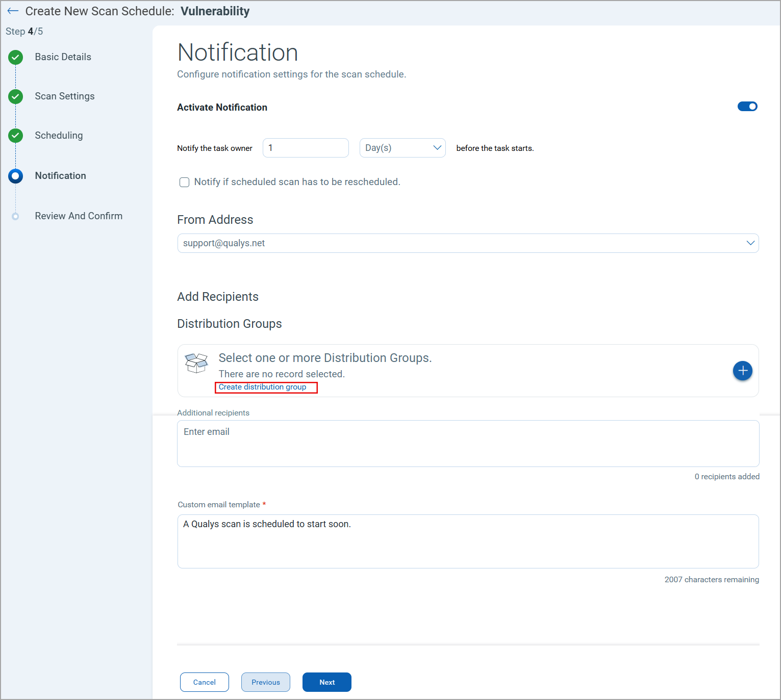The width and height of the screenshot is (781, 700).
Task: Click the completed Scan Settings step icon
Action: click(15, 96)
